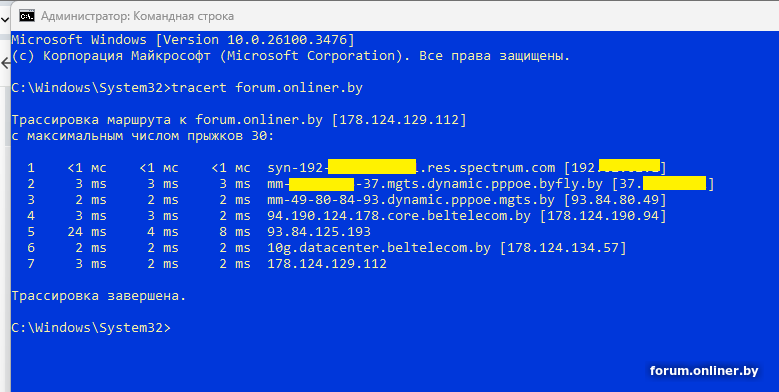Click the forum.onliner.by watermark

coord(704,371)
